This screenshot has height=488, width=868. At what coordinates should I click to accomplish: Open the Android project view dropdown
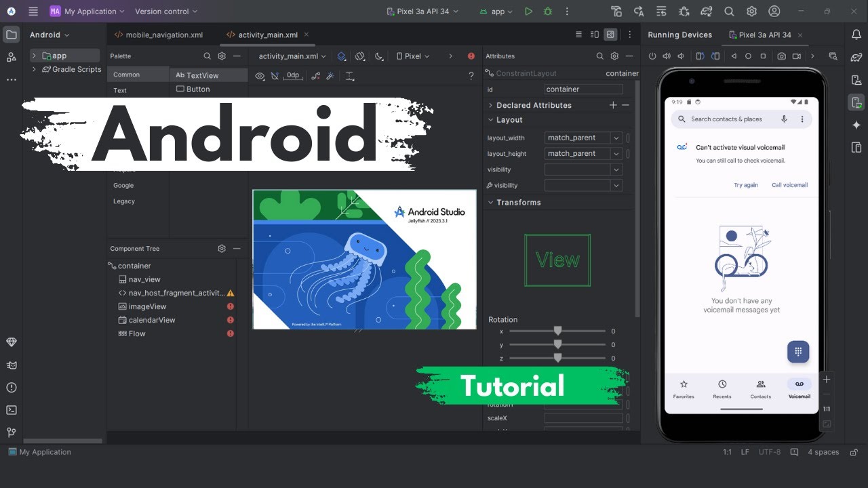pos(50,35)
